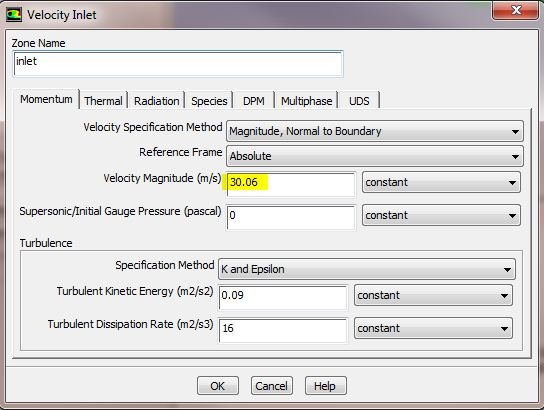Select the Momentum tab
The image size is (544, 410).
[46, 99]
